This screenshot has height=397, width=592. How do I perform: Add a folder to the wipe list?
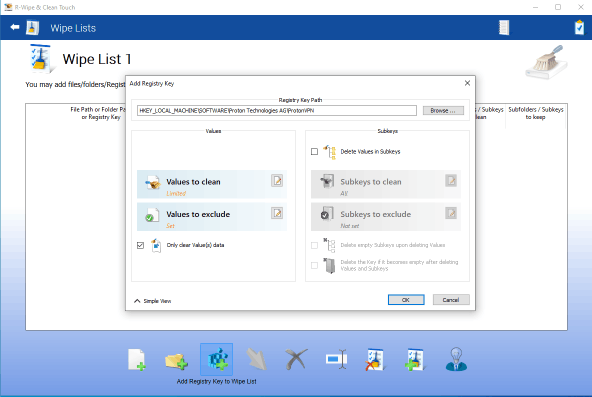click(176, 361)
